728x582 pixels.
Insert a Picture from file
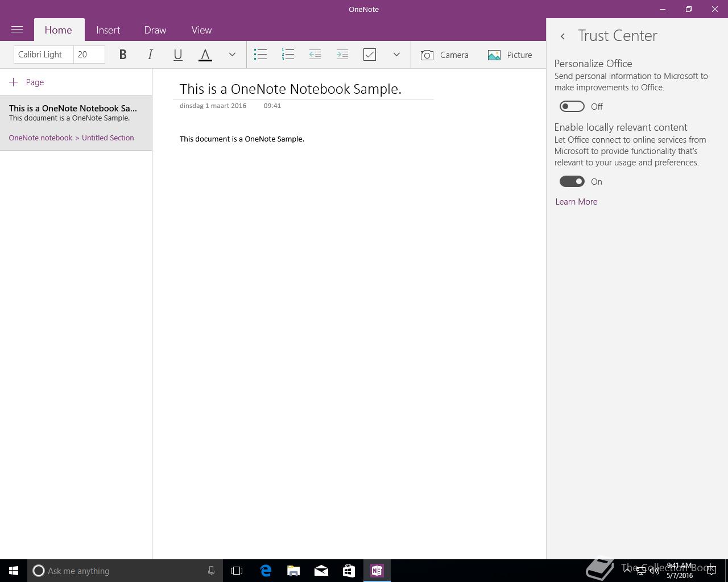click(510, 55)
